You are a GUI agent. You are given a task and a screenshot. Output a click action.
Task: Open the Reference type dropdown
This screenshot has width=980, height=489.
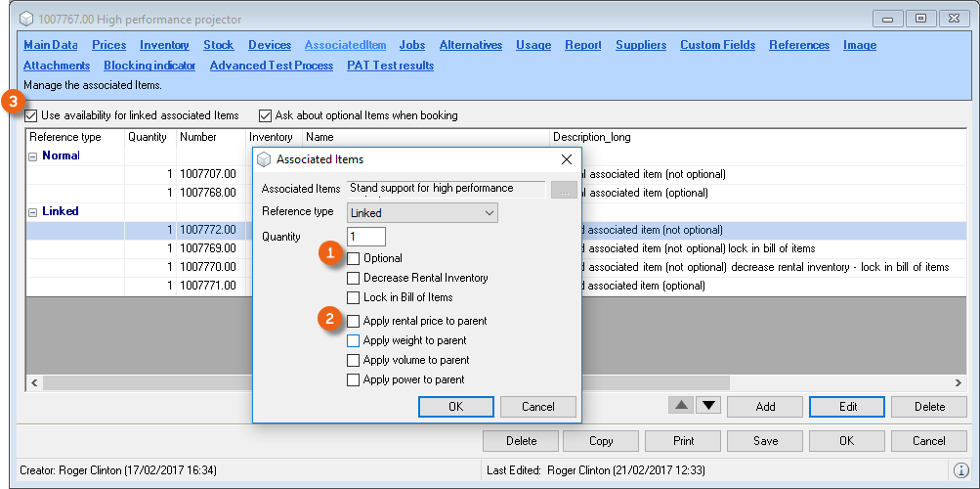[422, 212]
